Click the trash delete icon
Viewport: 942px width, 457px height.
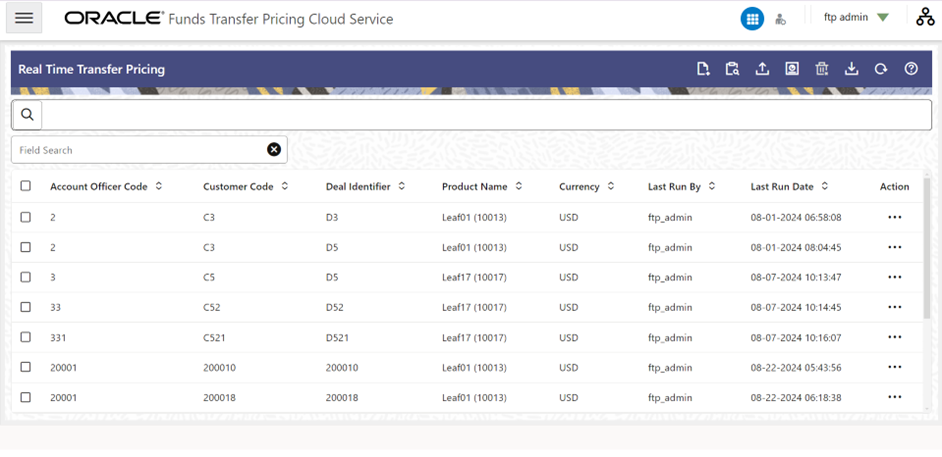pyautogui.click(x=822, y=69)
